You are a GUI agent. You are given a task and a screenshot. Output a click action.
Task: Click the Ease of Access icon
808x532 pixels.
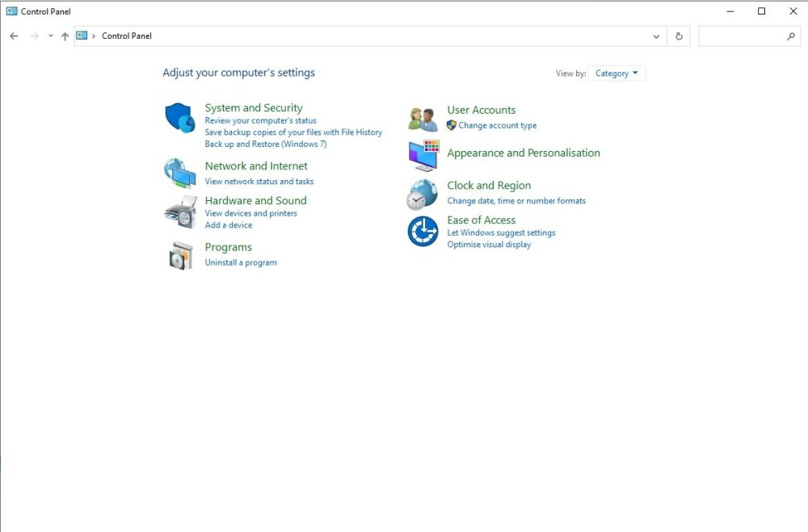pyautogui.click(x=423, y=231)
